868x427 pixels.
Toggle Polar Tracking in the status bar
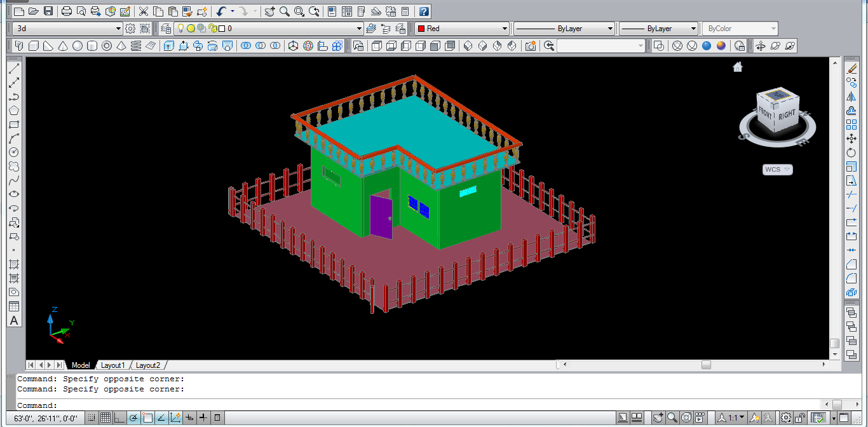133,417
